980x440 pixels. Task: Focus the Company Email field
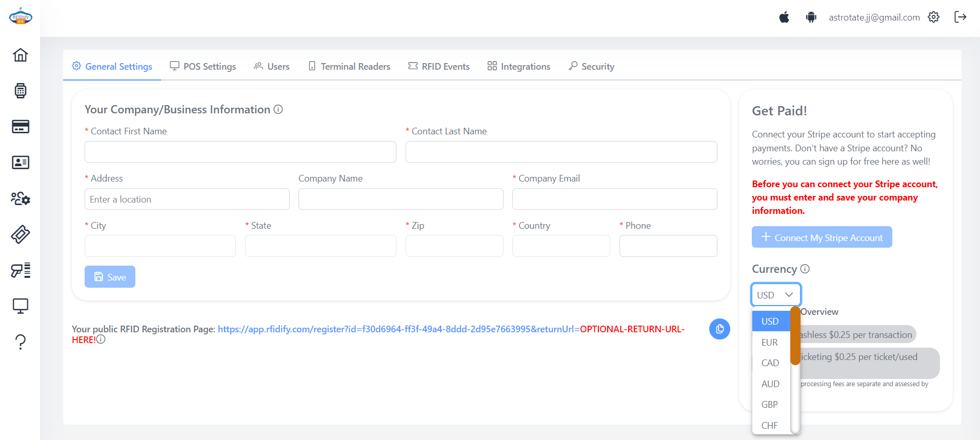pyautogui.click(x=615, y=199)
